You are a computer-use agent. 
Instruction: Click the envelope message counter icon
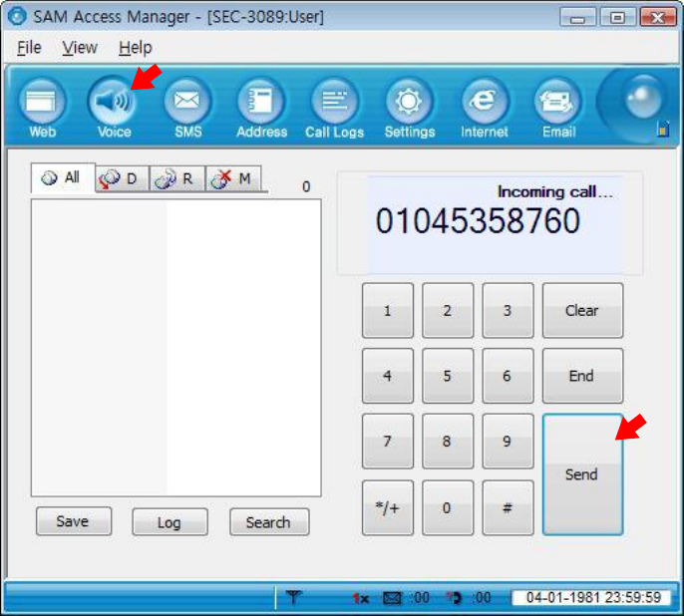(392, 598)
